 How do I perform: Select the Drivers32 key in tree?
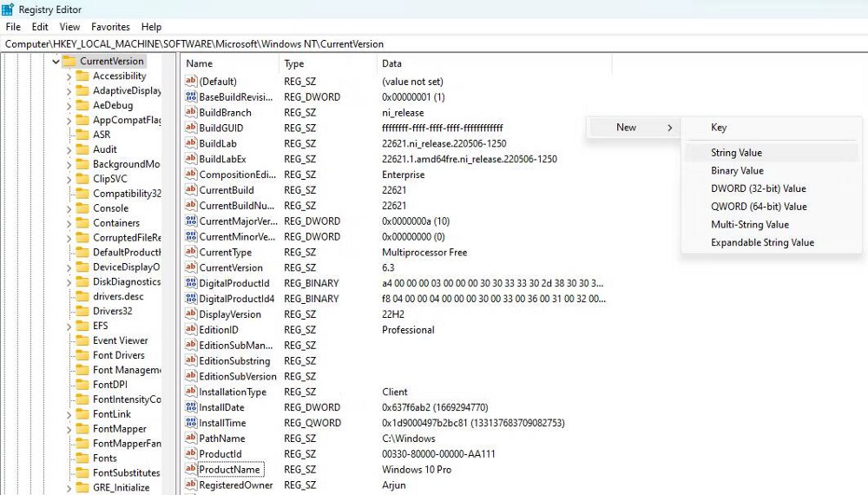(112, 311)
